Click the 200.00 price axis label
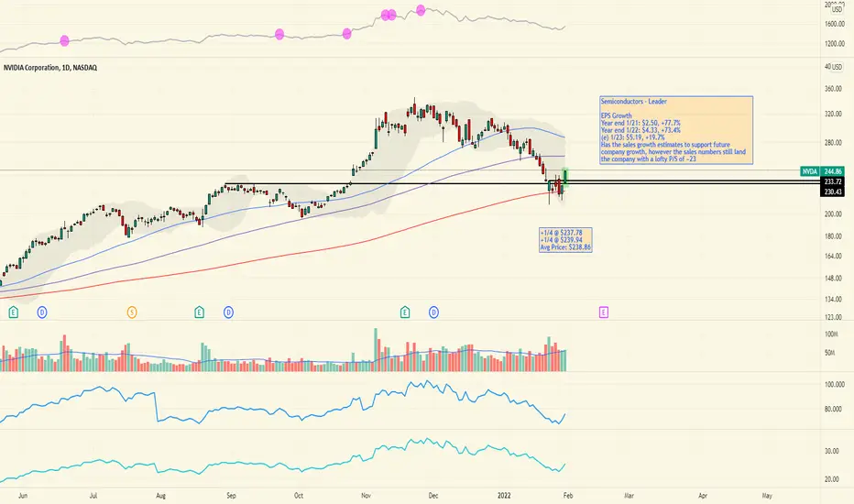Viewport: 854px width, 504px height. (833, 214)
